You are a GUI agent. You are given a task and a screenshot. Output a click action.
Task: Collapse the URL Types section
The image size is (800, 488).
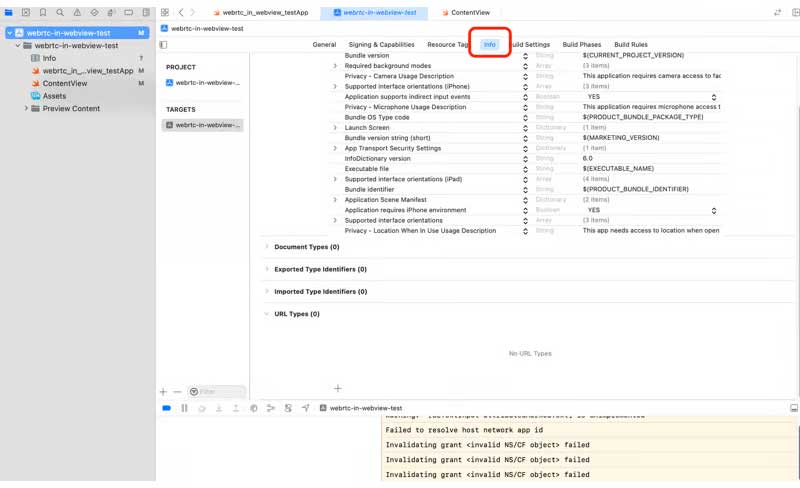click(x=266, y=314)
